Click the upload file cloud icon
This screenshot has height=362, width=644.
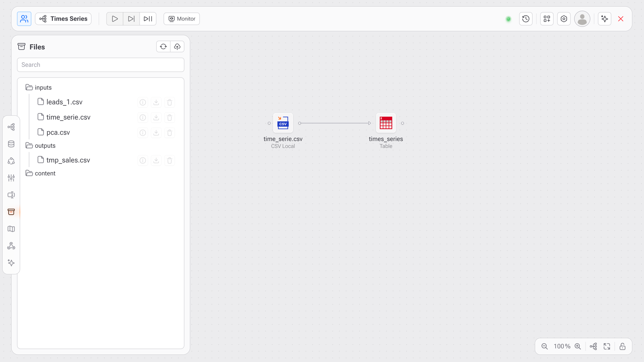pos(177,47)
